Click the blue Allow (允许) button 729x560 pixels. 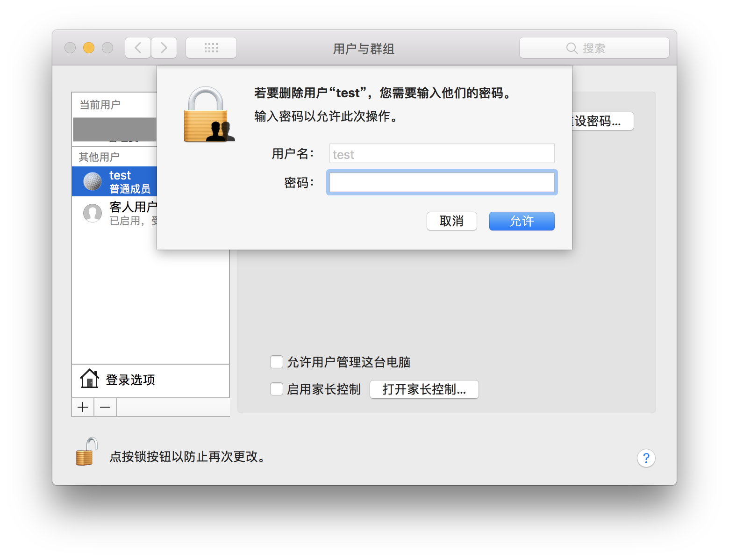522,221
